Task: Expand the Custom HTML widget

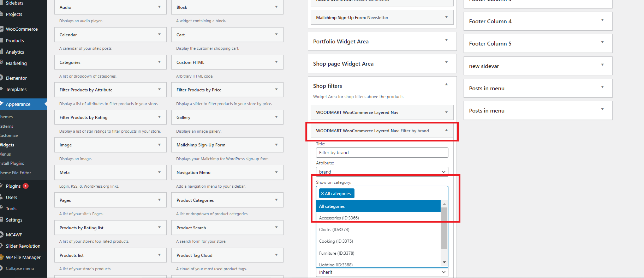Action: tap(276, 62)
